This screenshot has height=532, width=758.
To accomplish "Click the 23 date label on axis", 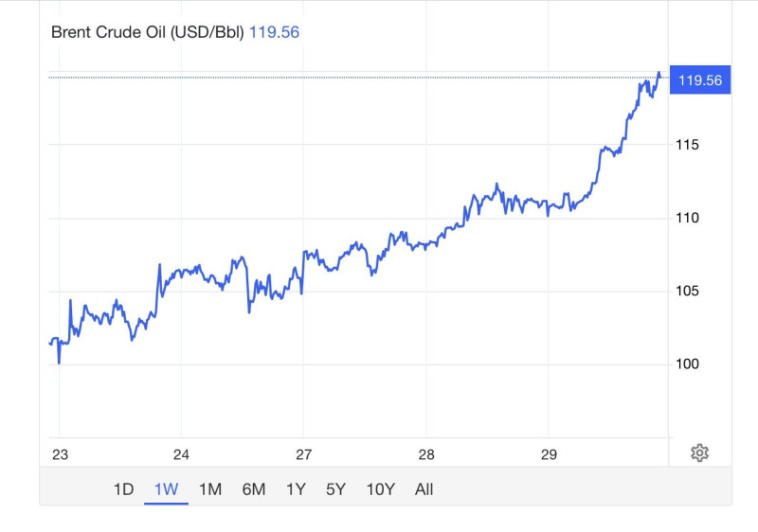I will coord(60,454).
